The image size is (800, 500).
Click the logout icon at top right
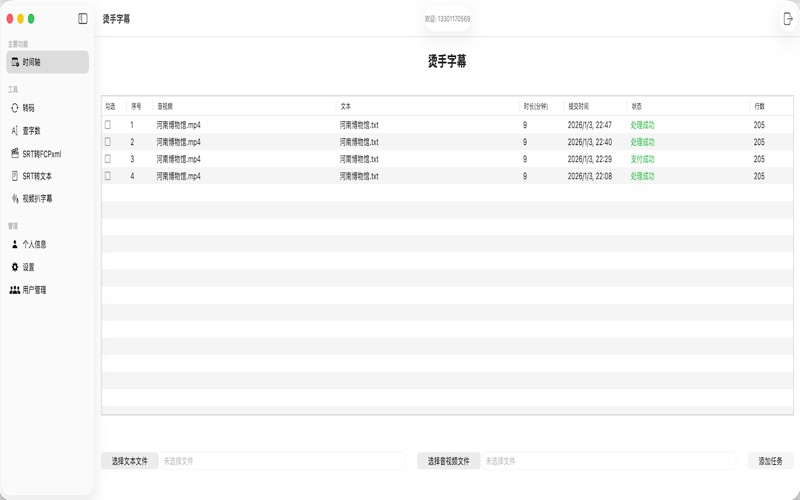(x=788, y=19)
